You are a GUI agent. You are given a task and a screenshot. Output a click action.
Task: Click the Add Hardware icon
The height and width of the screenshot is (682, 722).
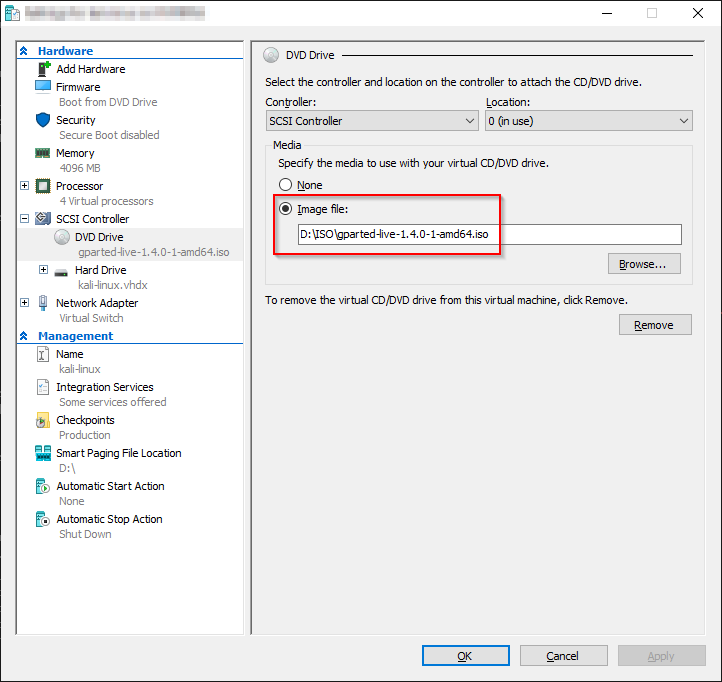click(x=43, y=69)
